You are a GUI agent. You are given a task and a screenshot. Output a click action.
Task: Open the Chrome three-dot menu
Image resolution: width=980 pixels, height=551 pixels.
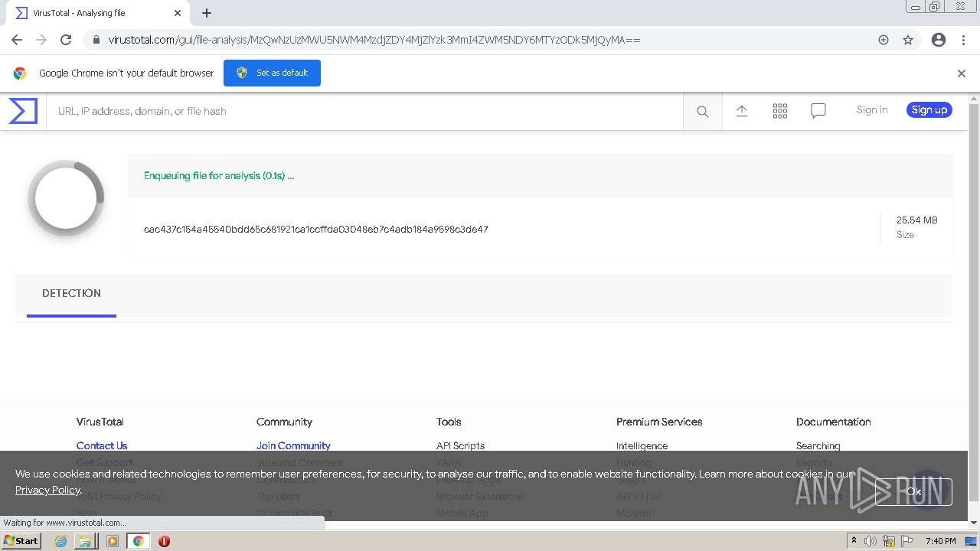[x=963, y=40]
